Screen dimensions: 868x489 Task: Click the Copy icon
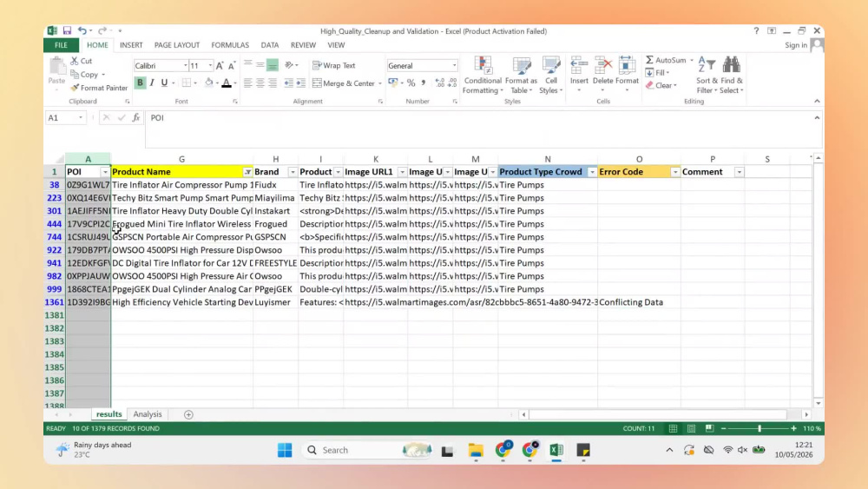pyautogui.click(x=75, y=74)
